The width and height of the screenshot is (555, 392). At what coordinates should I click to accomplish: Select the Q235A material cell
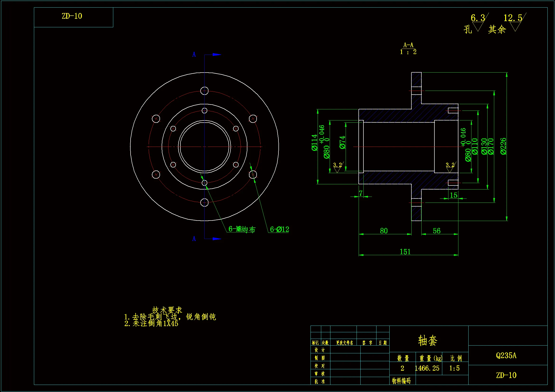tap(506, 355)
